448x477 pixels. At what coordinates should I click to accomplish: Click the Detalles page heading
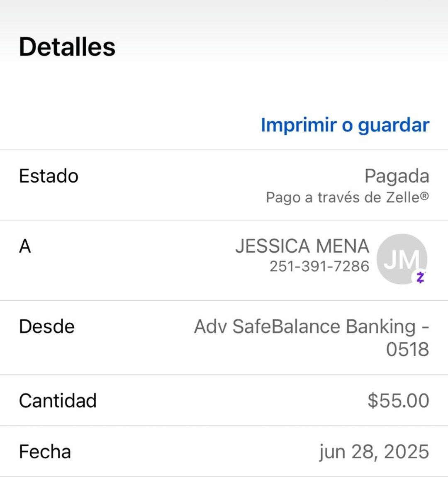[x=67, y=46]
